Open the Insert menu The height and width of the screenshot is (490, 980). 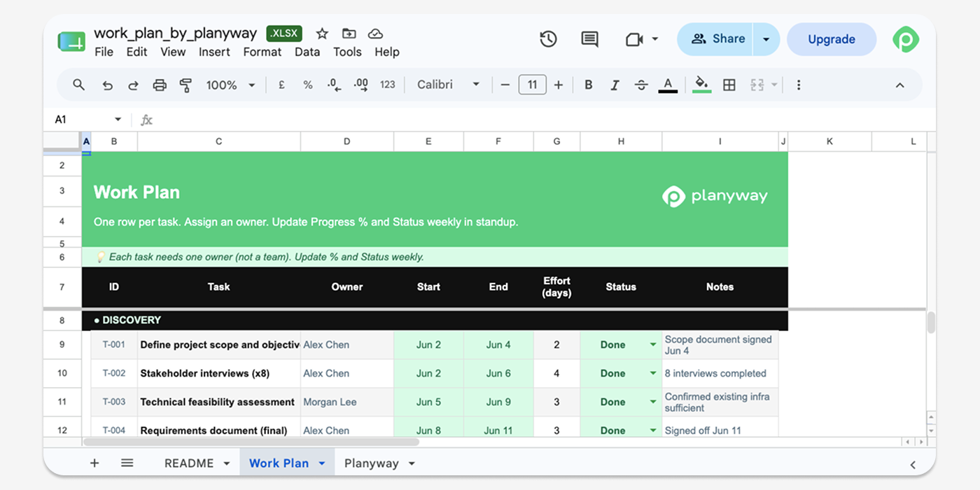click(x=214, y=52)
